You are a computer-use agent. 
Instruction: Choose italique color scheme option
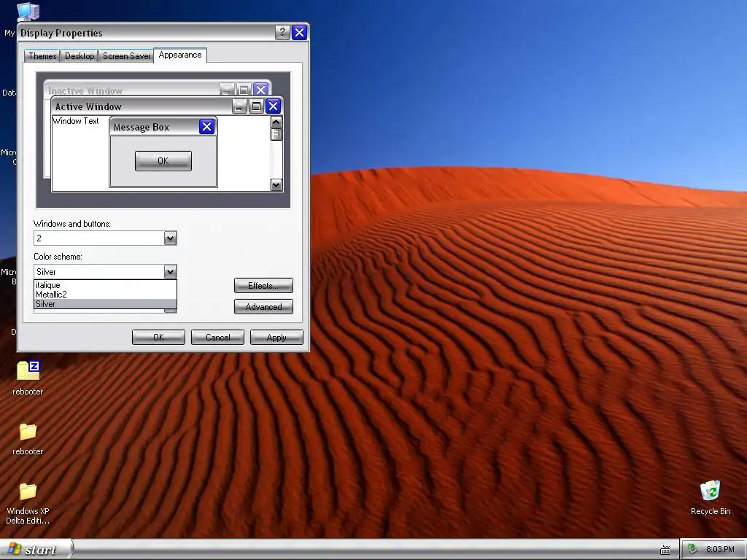click(x=105, y=285)
